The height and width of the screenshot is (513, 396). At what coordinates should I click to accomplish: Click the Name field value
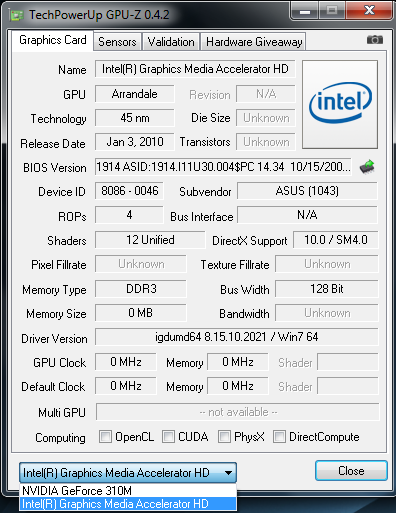point(195,69)
